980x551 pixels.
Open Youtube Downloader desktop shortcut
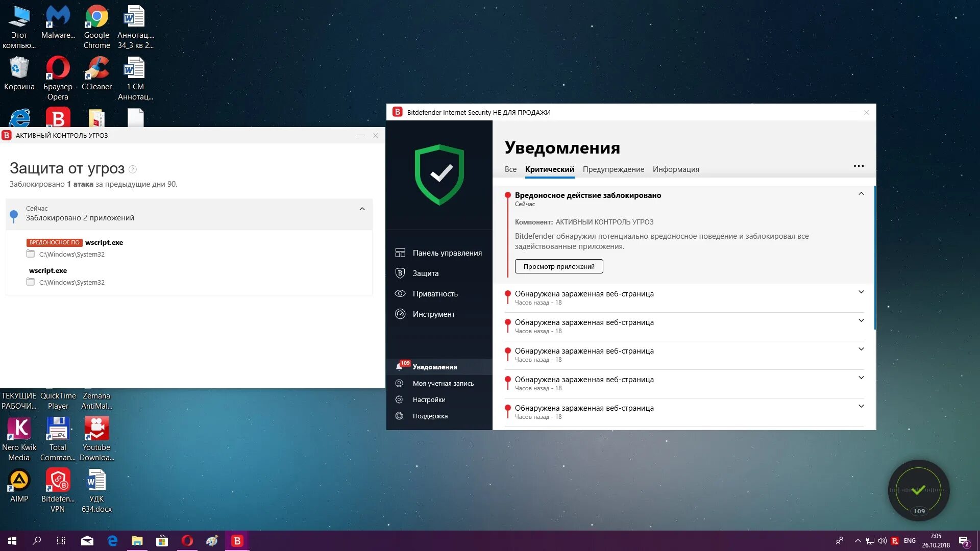[96, 439]
